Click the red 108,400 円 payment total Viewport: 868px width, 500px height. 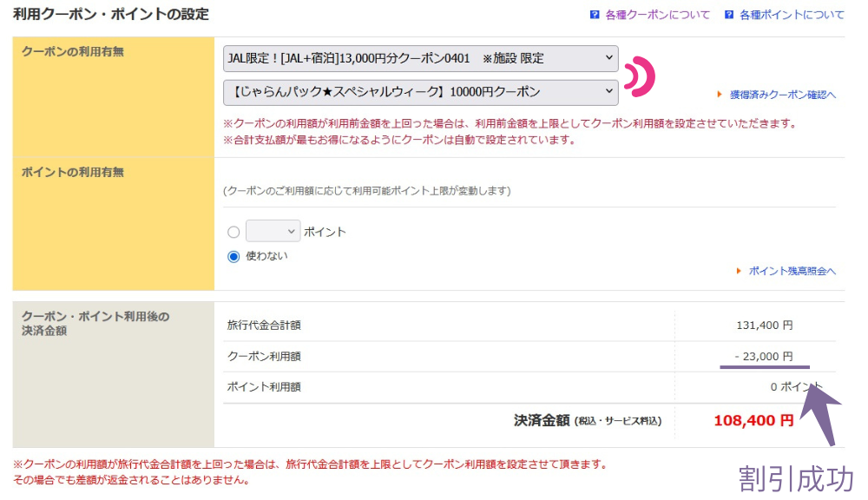pos(753,421)
